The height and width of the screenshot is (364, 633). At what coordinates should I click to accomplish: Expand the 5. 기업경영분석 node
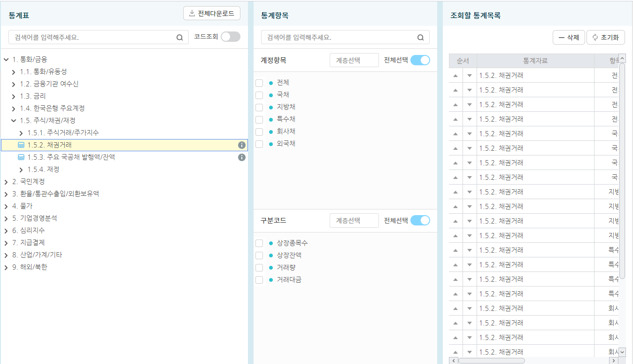(6, 218)
